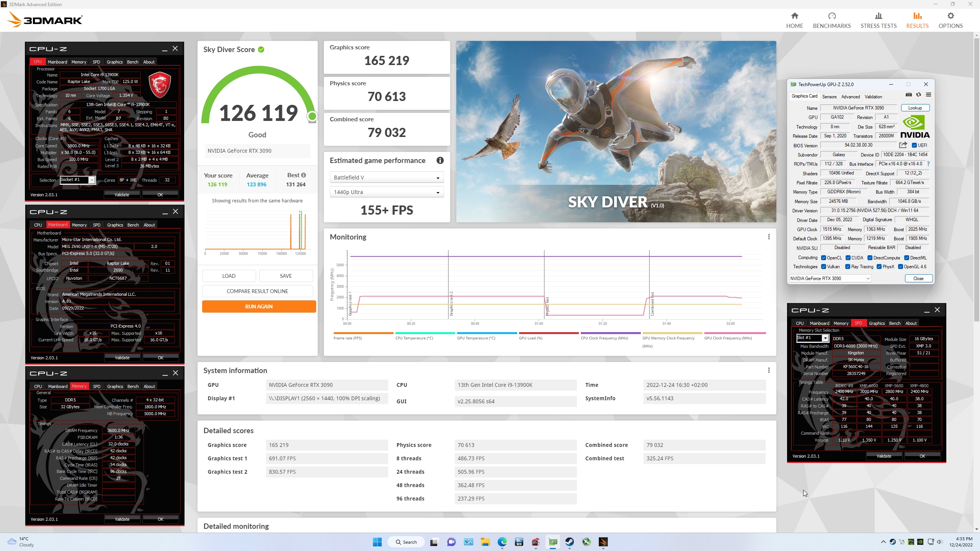Click the info icon beside Estimated game performance
This screenshot has height=551, width=980.
[x=440, y=160]
